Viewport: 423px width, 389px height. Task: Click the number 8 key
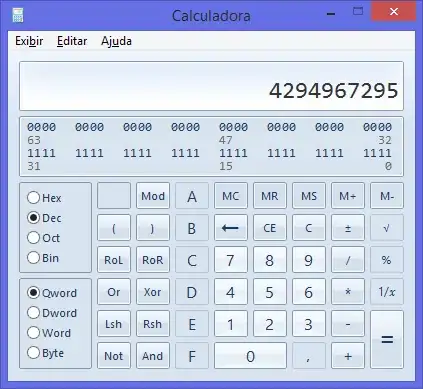(x=270, y=260)
